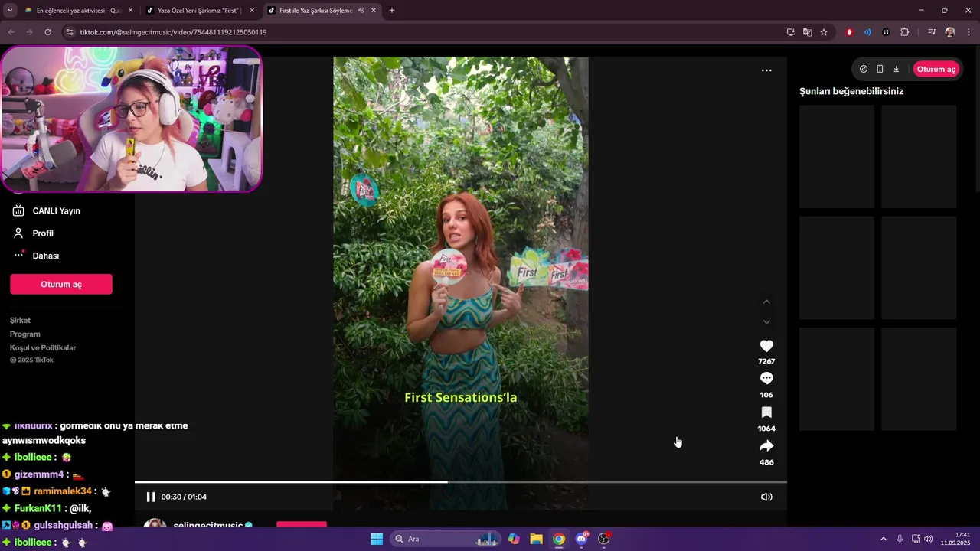Open File Explorer from the taskbar
The width and height of the screenshot is (980, 551).
[x=536, y=539]
